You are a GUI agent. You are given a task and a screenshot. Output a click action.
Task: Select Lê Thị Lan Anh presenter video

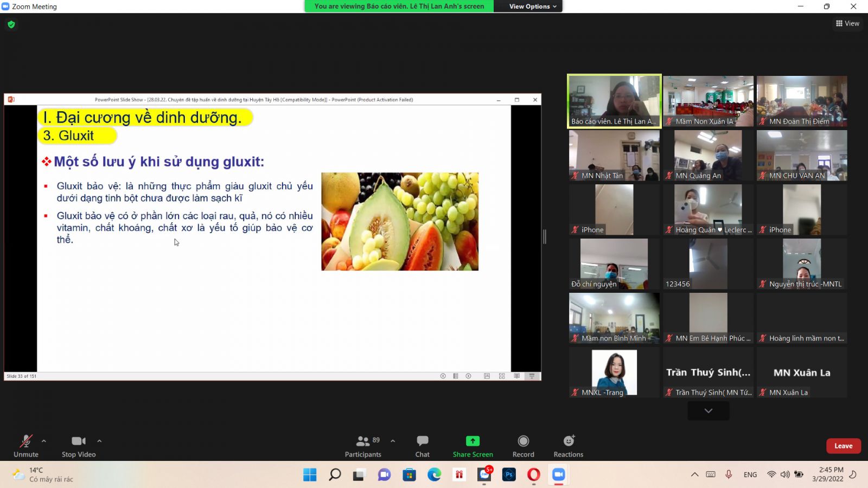[614, 101]
